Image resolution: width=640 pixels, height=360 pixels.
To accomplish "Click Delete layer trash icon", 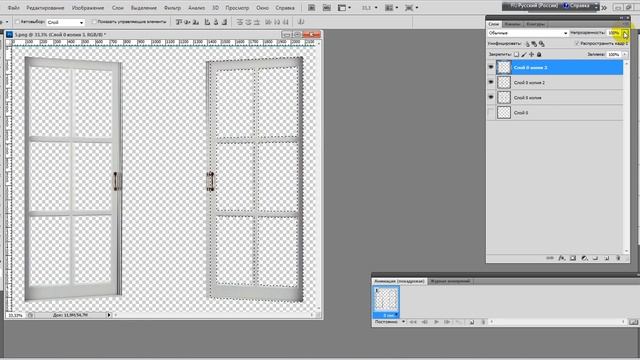I will [x=618, y=258].
